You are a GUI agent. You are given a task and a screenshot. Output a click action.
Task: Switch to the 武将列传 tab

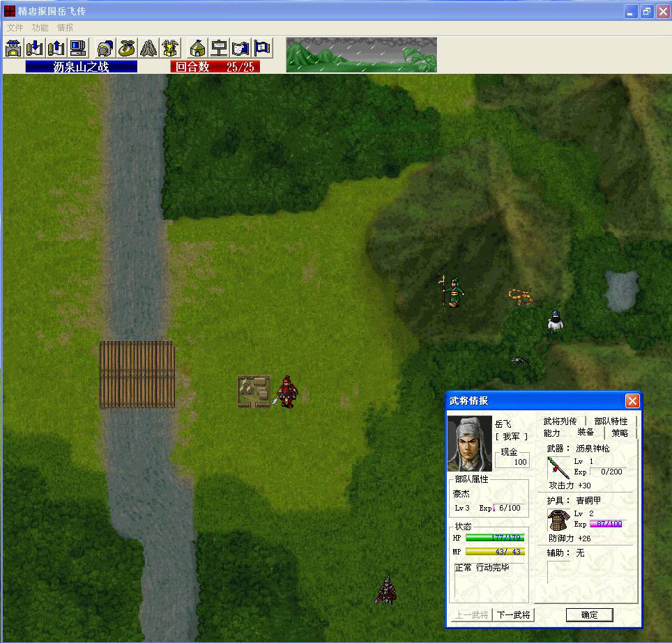[x=560, y=421]
